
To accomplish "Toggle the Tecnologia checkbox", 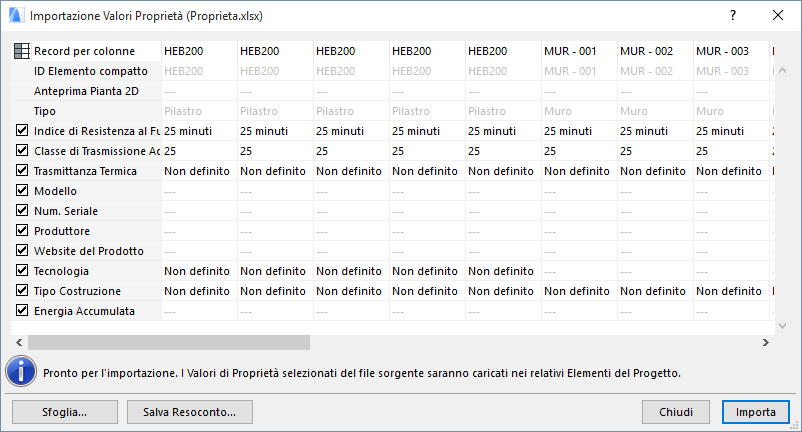I will point(22,271).
